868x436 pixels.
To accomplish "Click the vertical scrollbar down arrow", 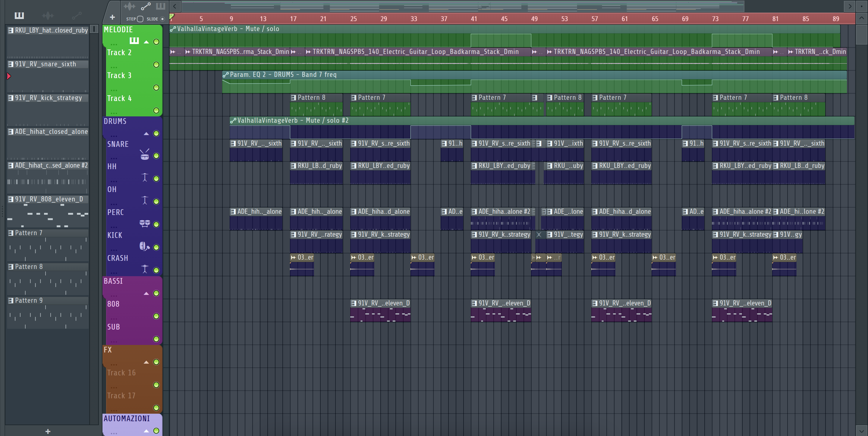I will coord(861,431).
